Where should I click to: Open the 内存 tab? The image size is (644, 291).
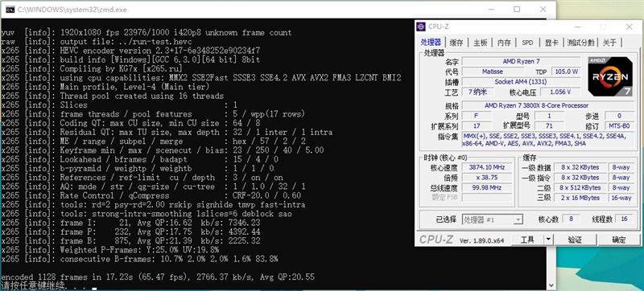pyautogui.click(x=504, y=43)
